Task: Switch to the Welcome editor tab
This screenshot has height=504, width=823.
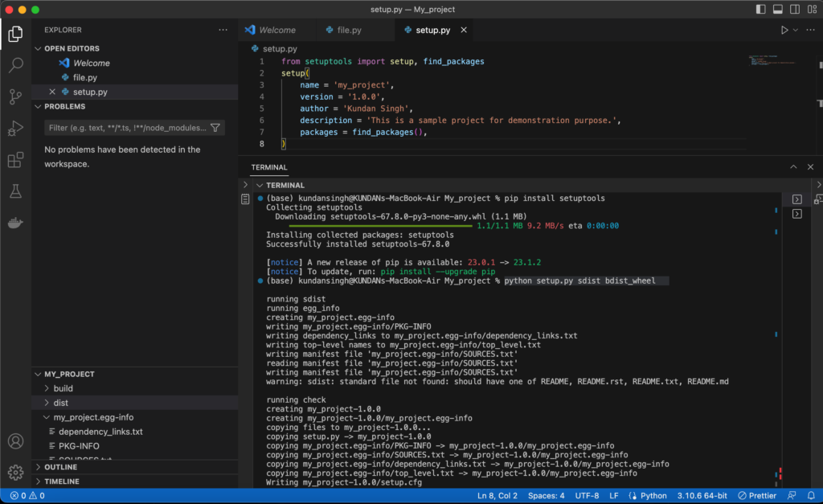Action: click(x=276, y=30)
